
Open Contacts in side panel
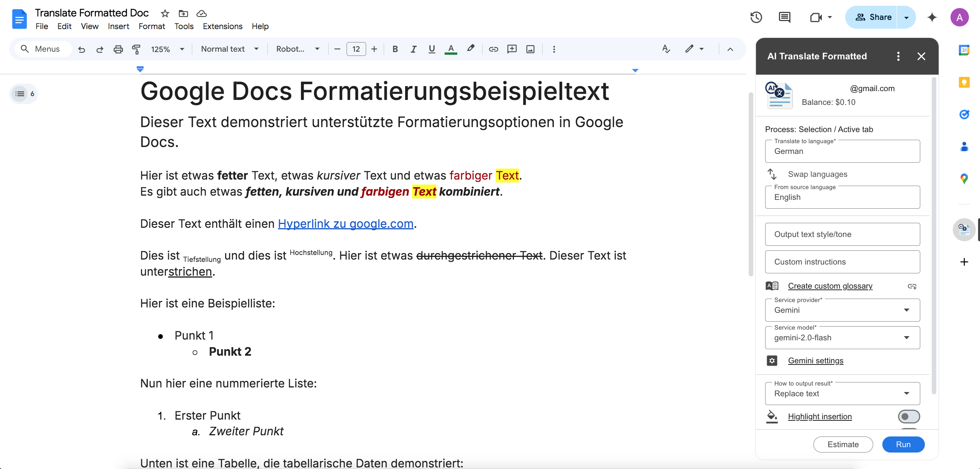pyautogui.click(x=964, y=147)
